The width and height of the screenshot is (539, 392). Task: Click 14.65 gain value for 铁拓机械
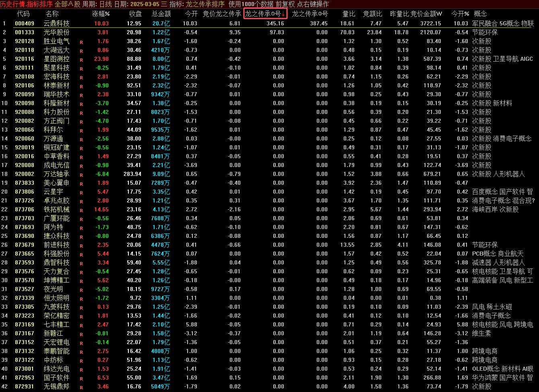(x=101, y=209)
